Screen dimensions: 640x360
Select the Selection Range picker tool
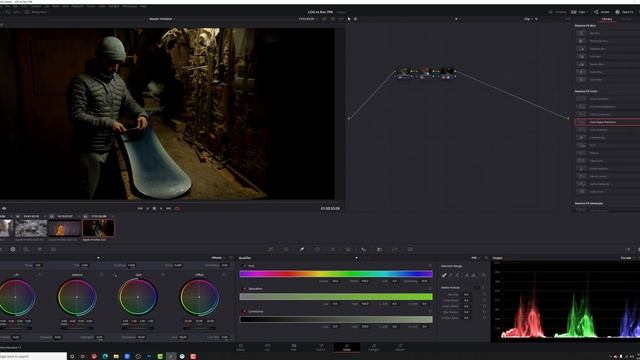point(444,276)
